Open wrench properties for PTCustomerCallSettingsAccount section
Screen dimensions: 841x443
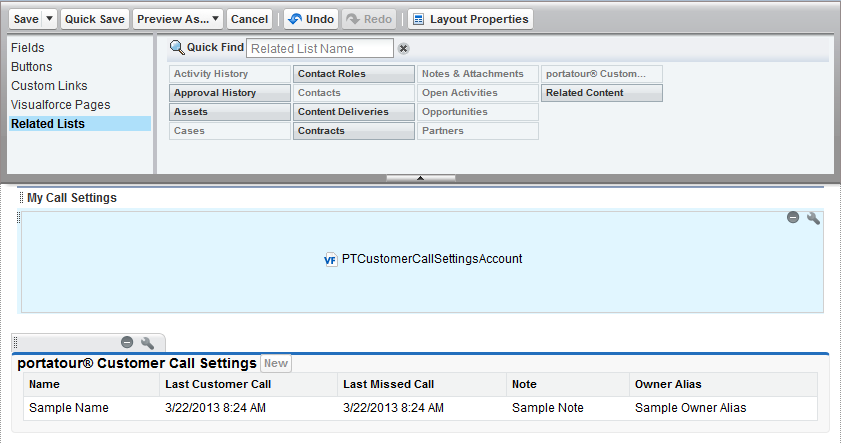813,218
